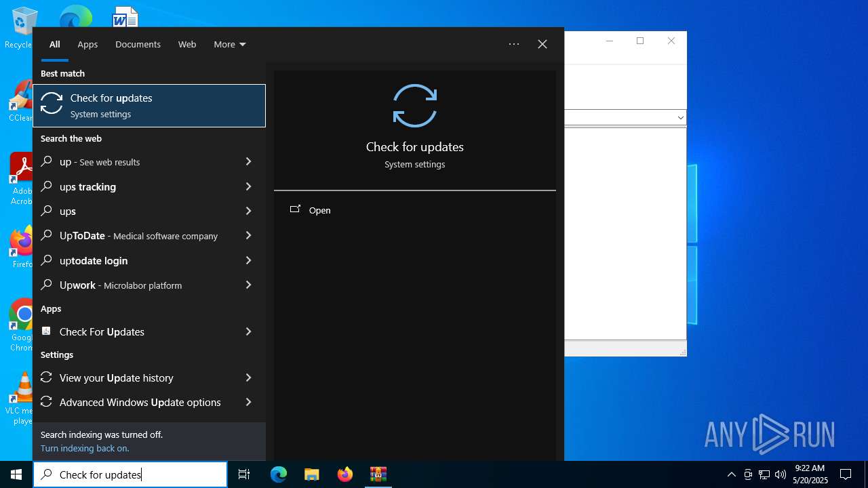The image size is (868, 488).
Task: Expand View your Update history arrow
Action: [248, 378]
